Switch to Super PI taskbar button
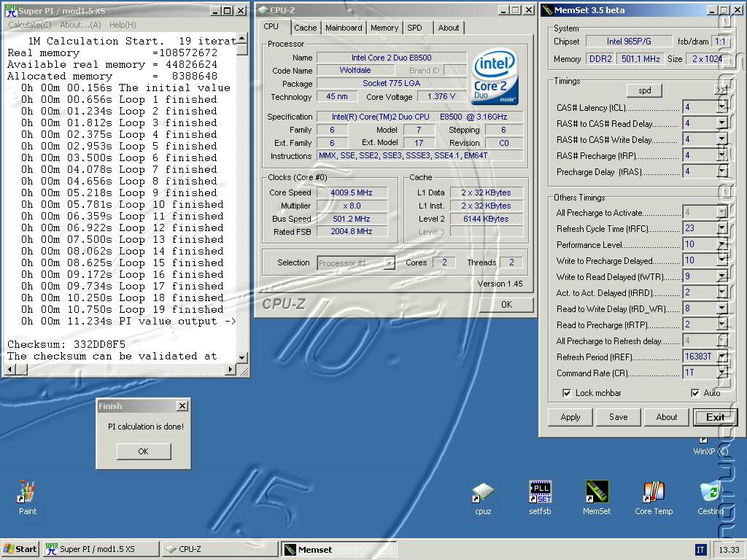The height and width of the screenshot is (560, 747). tap(101, 549)
